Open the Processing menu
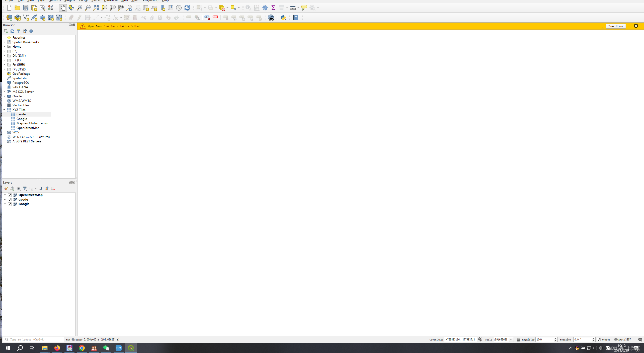644x353 pixels. point(150,1)
